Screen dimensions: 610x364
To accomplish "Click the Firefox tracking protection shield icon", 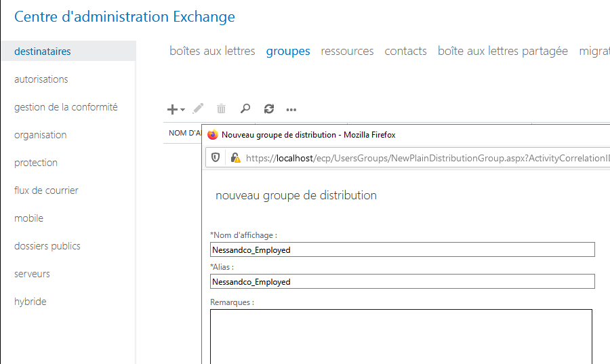I will pos(216,157).
